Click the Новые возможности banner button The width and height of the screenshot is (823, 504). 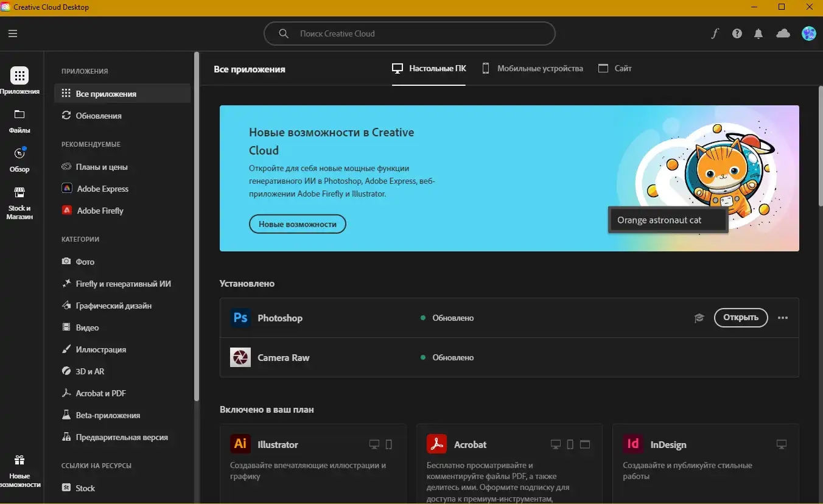click(x=298, y=224)
